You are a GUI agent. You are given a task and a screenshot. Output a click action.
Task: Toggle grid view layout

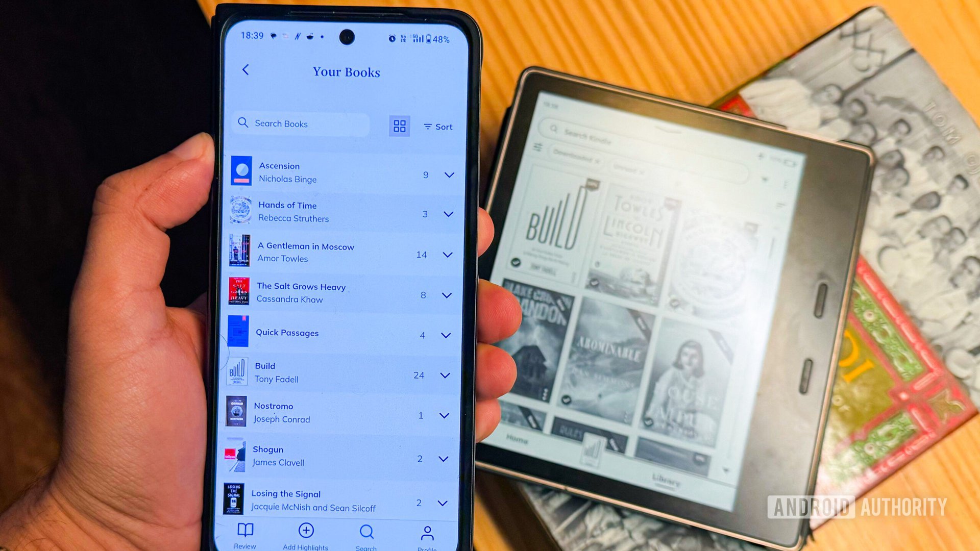(398, 126)
